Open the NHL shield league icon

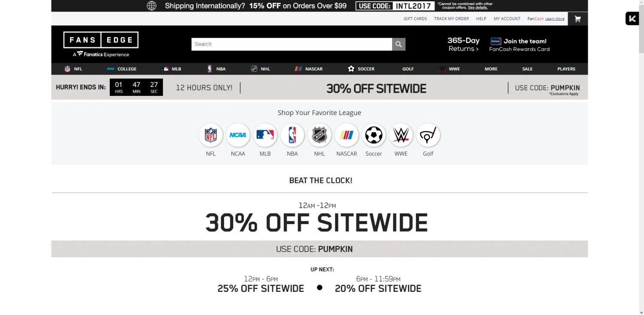point(319,135)
